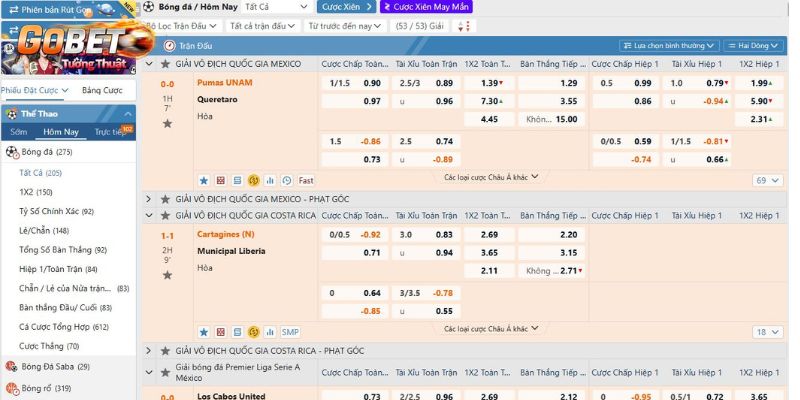This screenshot has width=800, height=400.
Task: Star the Cartagines vs Municipal Liberia match
Action: point(167,275)
